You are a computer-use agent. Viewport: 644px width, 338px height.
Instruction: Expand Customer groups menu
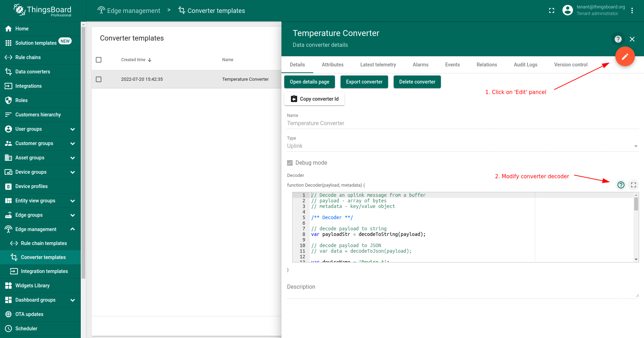(x=72, y=143)
